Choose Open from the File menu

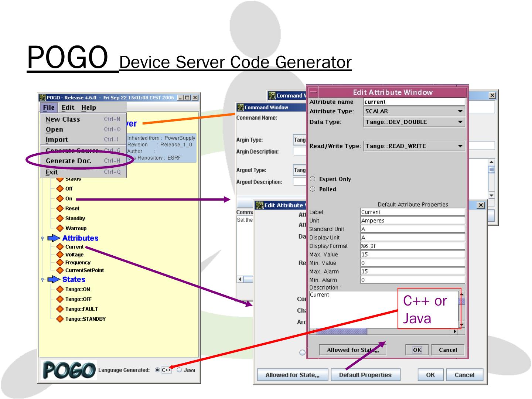[x=83, y=129]
